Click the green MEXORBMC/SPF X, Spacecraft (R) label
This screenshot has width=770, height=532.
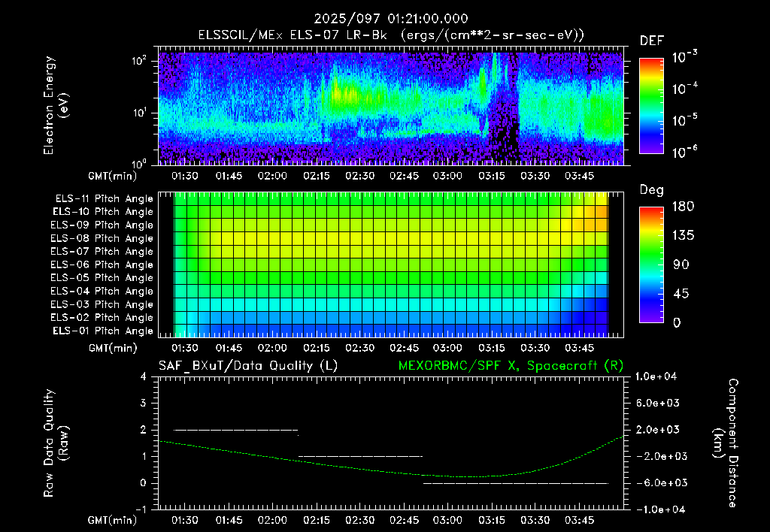(x=511, y=366)
